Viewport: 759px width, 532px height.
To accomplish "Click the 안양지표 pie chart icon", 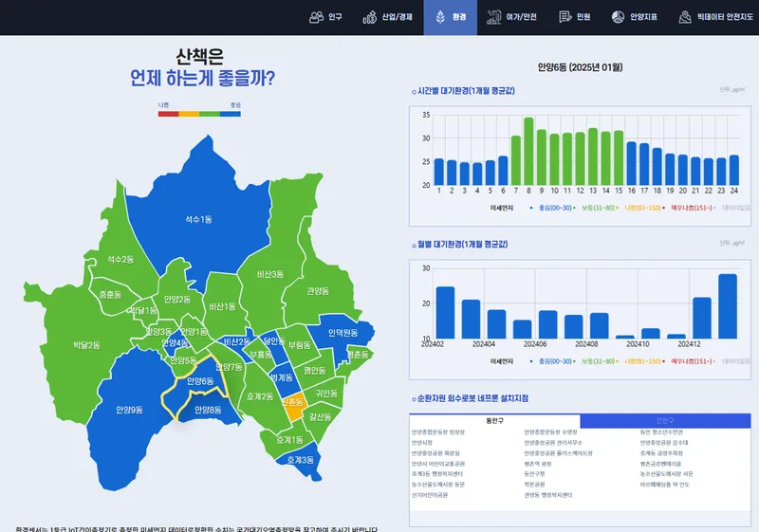I will (618, 17).
